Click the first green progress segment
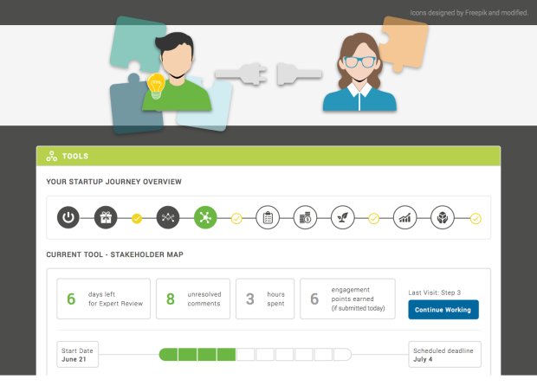The image size is (537, 392). point(169,355)
